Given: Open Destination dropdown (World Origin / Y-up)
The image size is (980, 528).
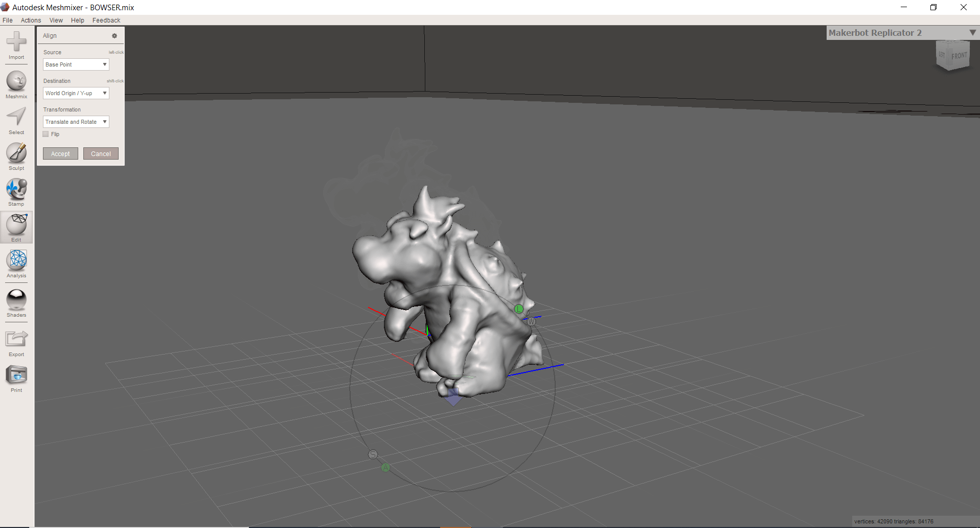Looking at the screenshot, I should [76, 93].
